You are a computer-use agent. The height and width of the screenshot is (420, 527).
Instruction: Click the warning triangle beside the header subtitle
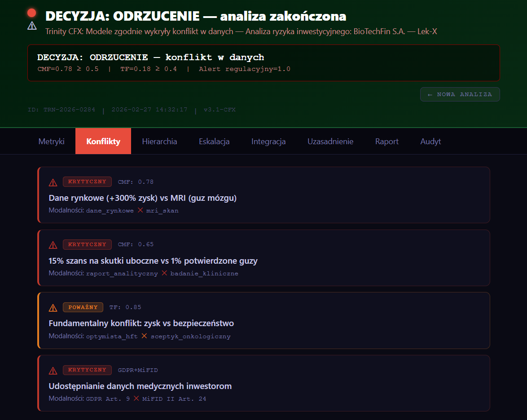click(32, 26)
